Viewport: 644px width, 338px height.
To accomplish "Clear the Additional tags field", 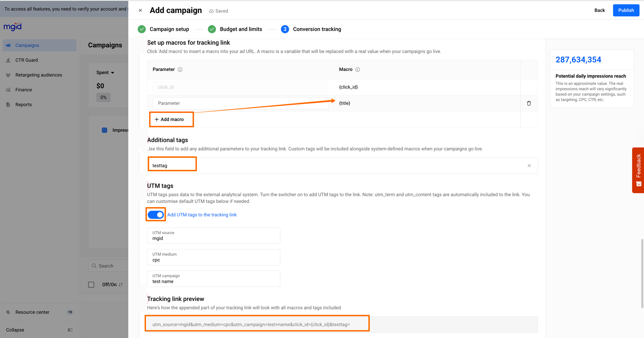I will tap(529, 166).
